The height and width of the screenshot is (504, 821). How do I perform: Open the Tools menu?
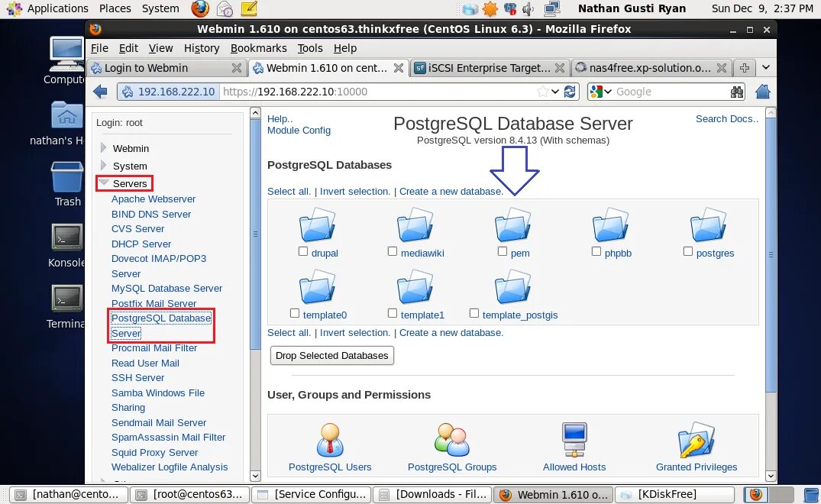pos(310,48)
